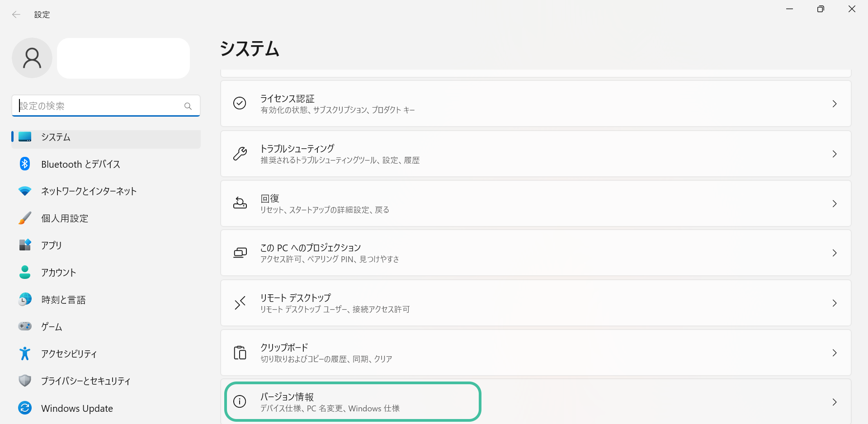Open 個人用設定 from the sidebar
Image resolution: width=868 pixels, height=424 pixels.
(65, 218)
